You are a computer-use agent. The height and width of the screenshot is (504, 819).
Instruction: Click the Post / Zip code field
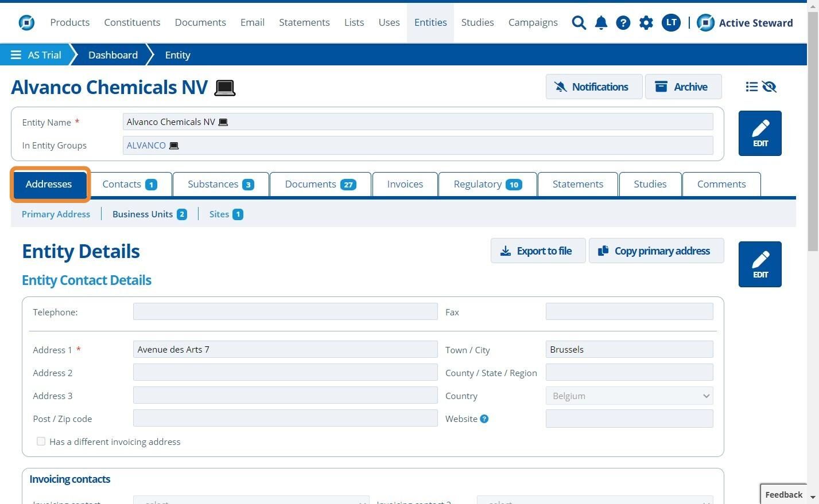(x=285, y=418)
